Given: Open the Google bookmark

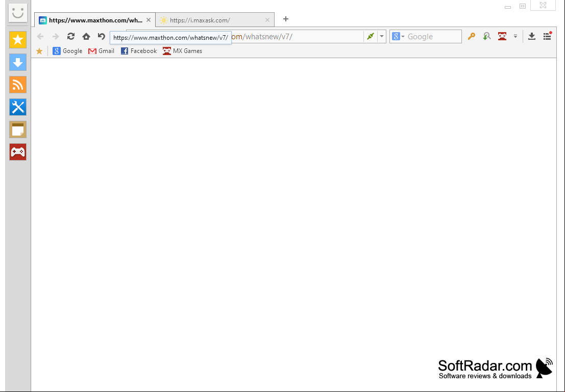Looking at the screenshot, I should (x=67, y=51).
